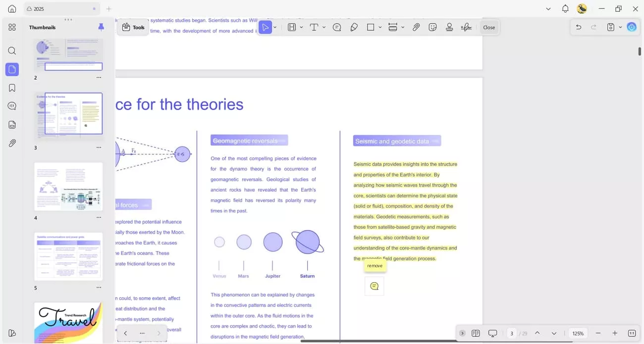Click remove on the sticky note
Screen dimensions: 644x344
click(x=375, y=266)
